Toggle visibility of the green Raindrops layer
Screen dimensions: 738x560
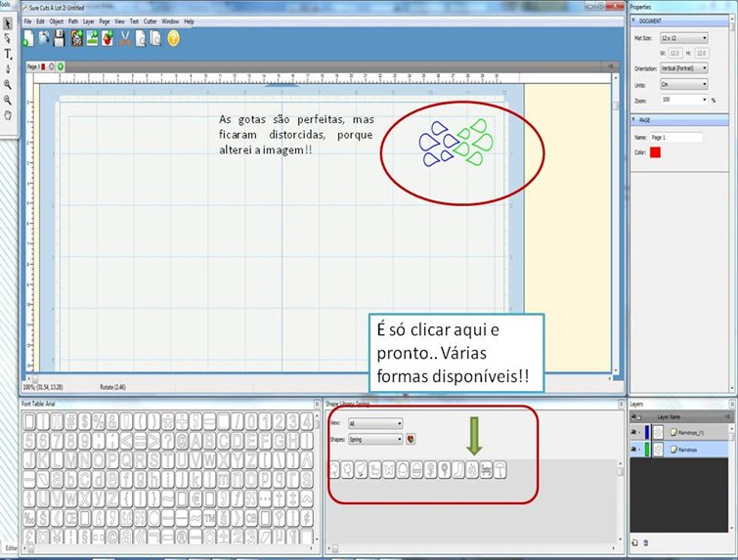[634, 450]
